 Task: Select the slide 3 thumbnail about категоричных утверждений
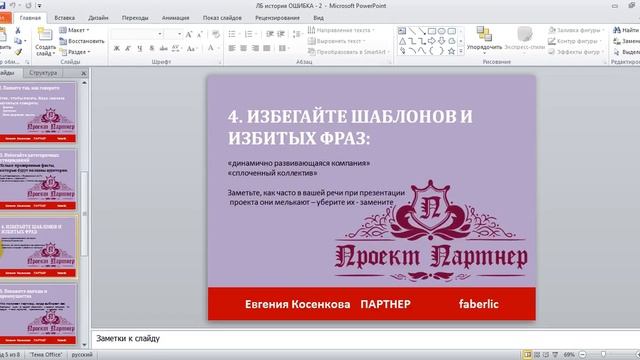tap(38, 180)
